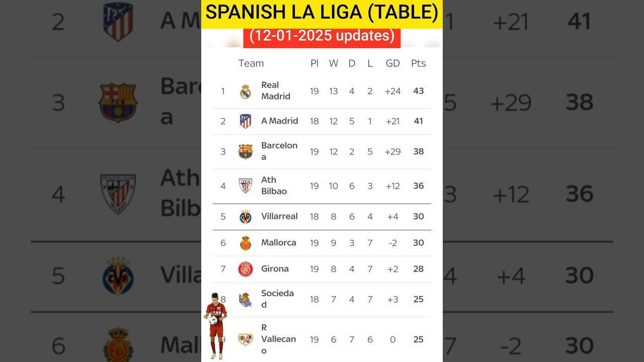This screenshot has height=362, width=644.
Task: Click Real Madrid's 43 points value
Action: click(x=418, y=91)
